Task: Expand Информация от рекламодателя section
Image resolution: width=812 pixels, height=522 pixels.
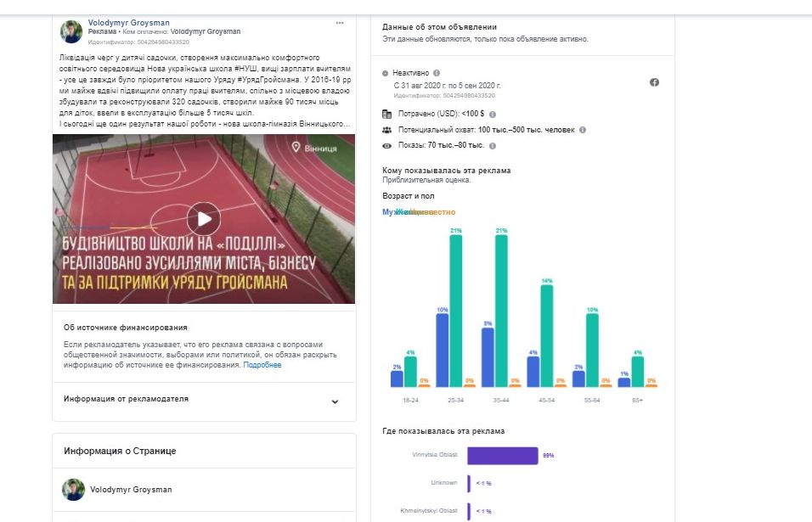Action: click(335, 401)
